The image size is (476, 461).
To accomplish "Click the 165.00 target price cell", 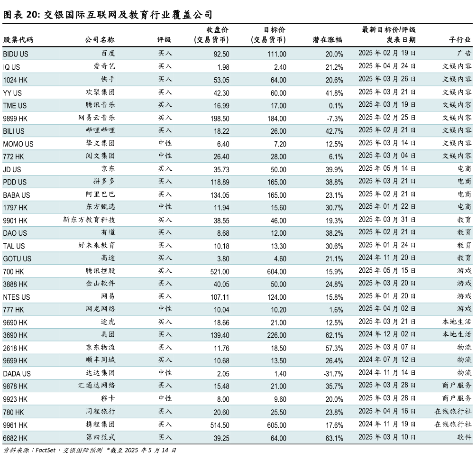I will click(x=276, y=182).
